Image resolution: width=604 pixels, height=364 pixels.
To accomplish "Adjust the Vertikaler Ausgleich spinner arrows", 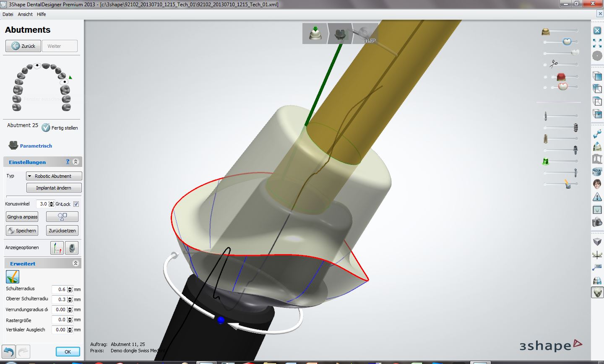I will [x=70, y=330].
